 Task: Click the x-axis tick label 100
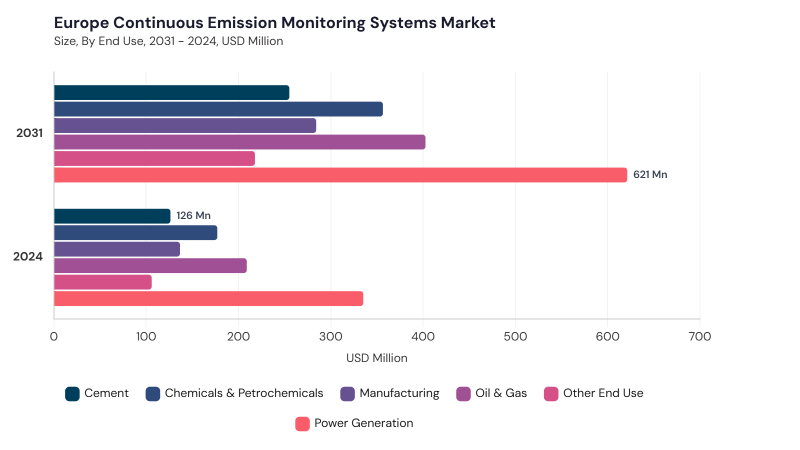point(146,337)
